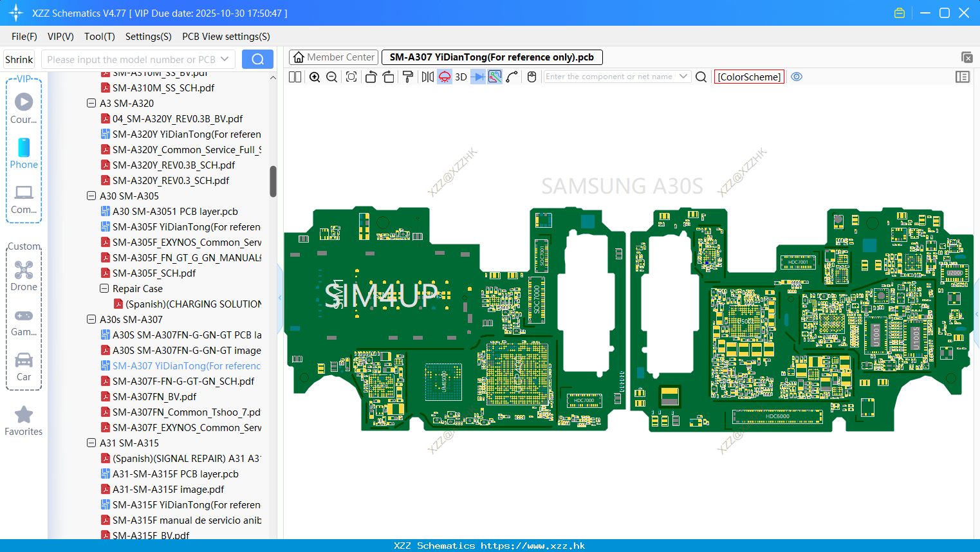980x552 pixels.
Task: Open the Settings(S) menu
Action: pos(149,37)
